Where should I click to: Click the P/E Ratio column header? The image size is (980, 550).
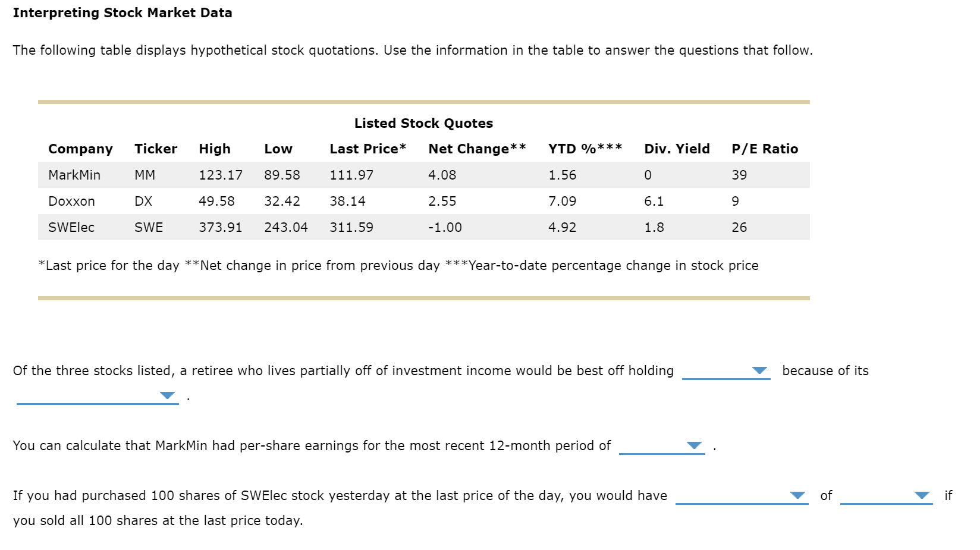(764, 149)
